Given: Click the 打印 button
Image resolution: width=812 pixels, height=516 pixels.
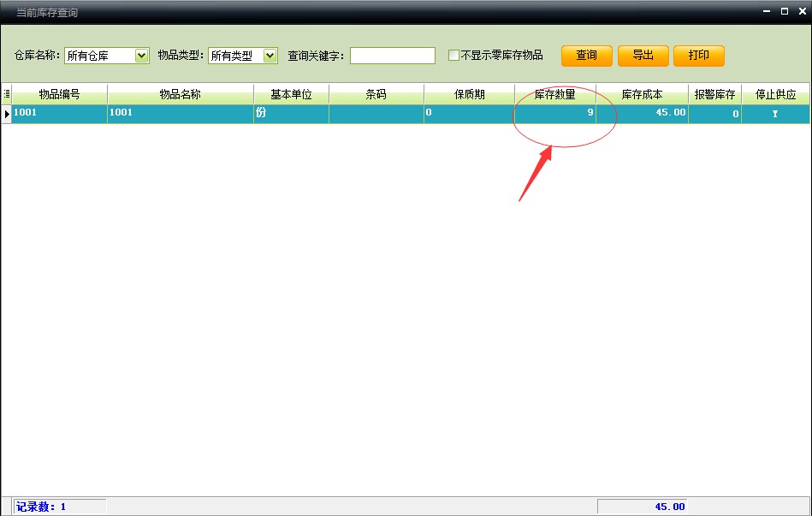Looking at the screenshot, I should 699,56.
